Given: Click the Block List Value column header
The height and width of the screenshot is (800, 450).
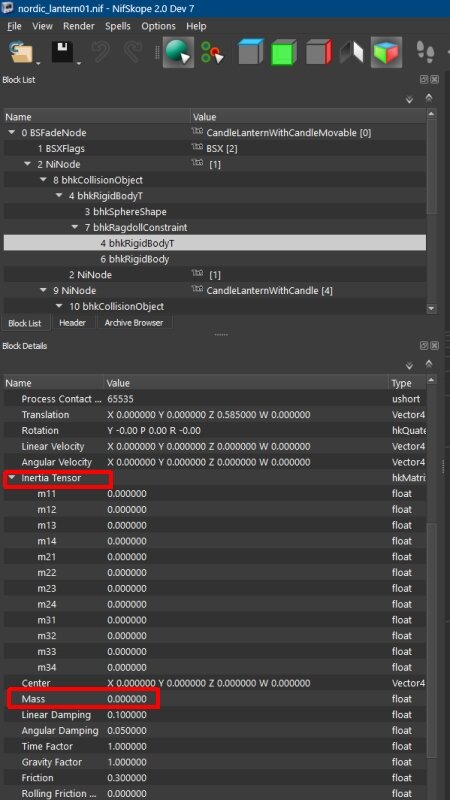Looking at the screenshot, I should [x=308, y=117].
